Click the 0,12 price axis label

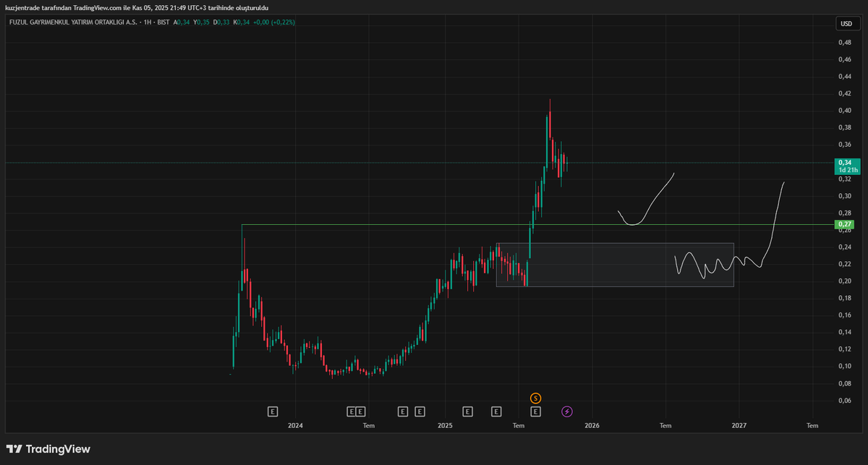coord(844,349)
